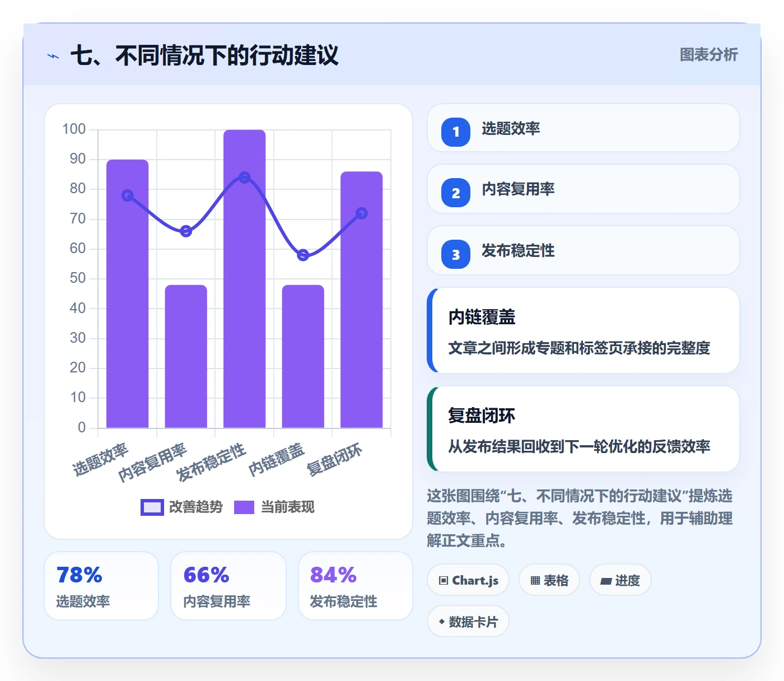Viewport: 784px width, 681px height.
Task: Select the 表格 tag
Action: (549, 580)
